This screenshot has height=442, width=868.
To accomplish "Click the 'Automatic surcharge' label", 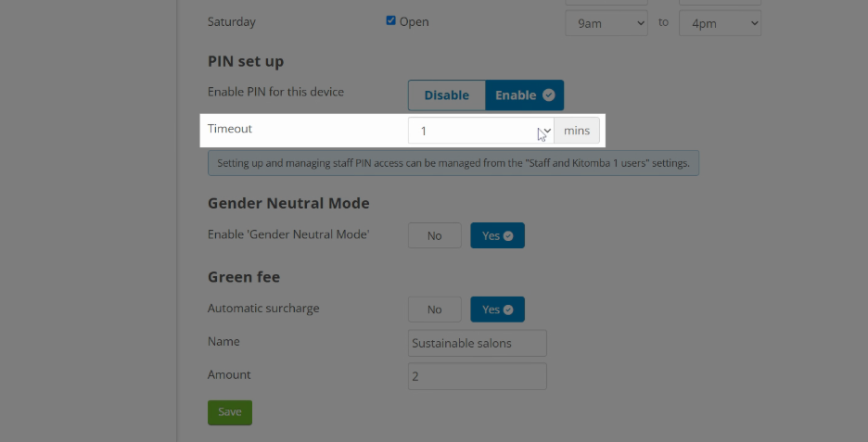I will [263, 309].
